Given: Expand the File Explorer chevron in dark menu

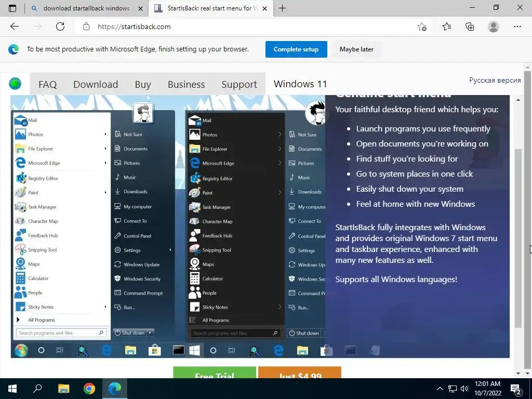Looking at the screenshot, I should (x=280, y=149).
